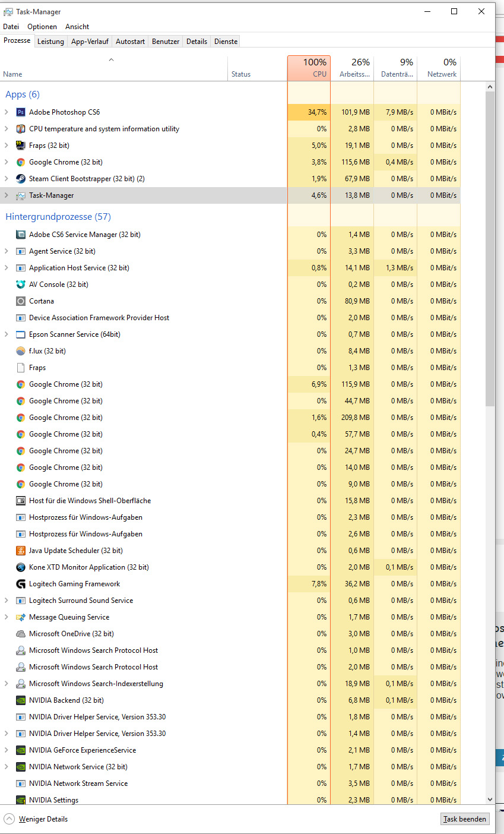Click the Cortana icon
504x834 pixels.
pyautogui.click(x=21, y=301)
